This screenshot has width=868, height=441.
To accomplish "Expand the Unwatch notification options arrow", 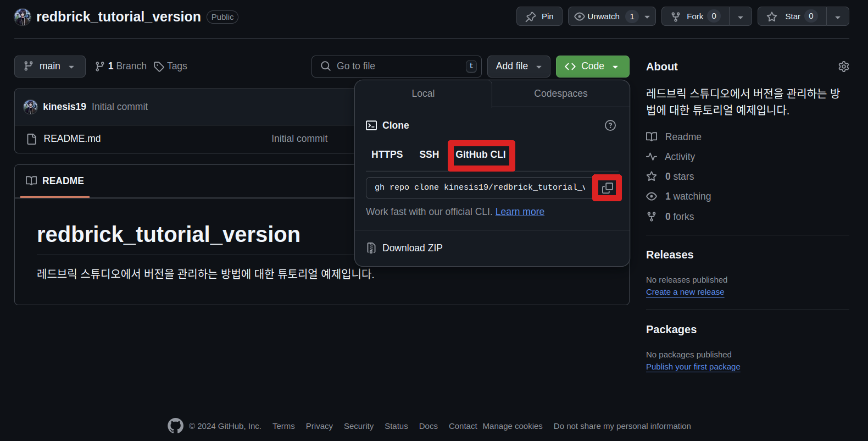I will (647, 16).
